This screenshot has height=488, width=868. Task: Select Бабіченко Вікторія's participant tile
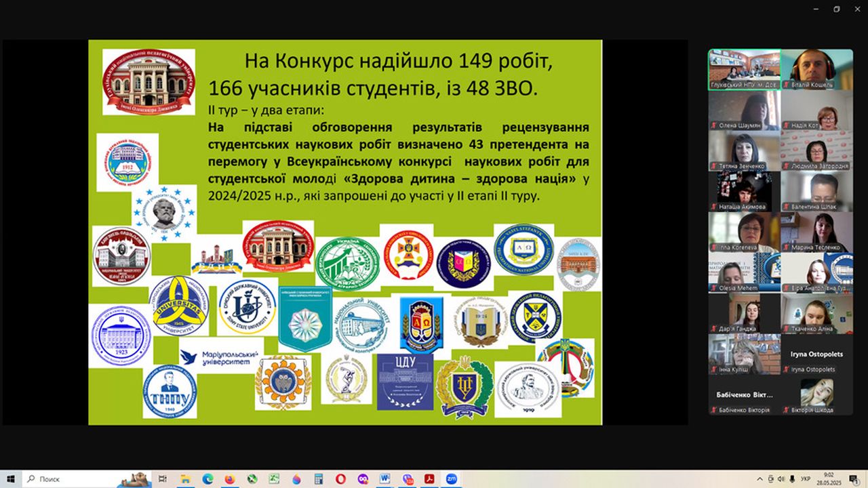pyautogui.click(x=744, y=395)
